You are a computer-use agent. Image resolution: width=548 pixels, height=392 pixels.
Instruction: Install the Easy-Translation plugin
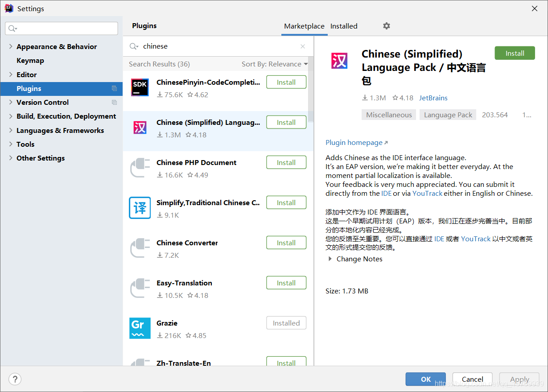coord(286,283)
